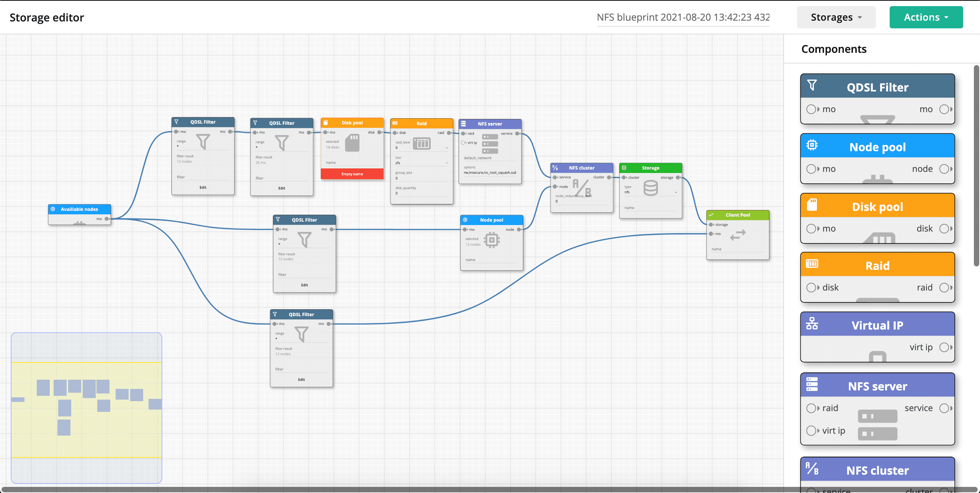This screenshot has width=980, height=493.
Task: Click the Components panel vertical scrollbar
Action: (977, 165)
